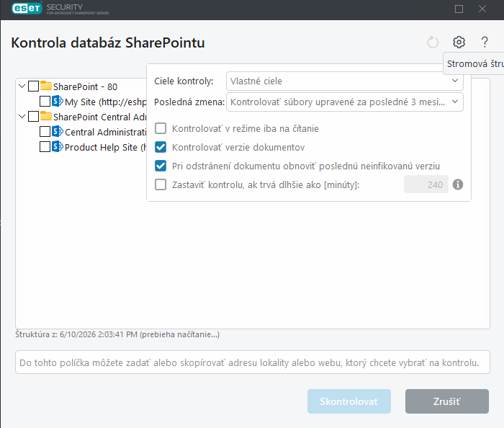Enable Kontrolovať v režime iba na čítanie

[161, 128]
